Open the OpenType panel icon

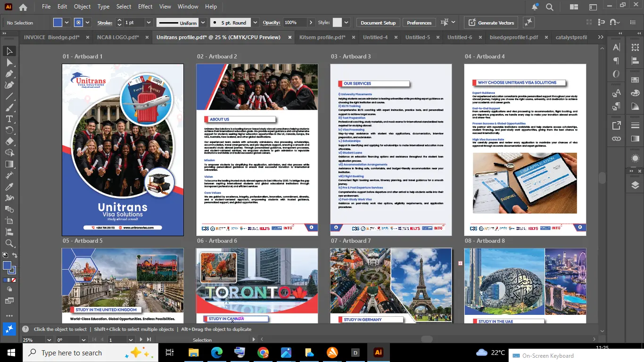(x=616, y=74)
